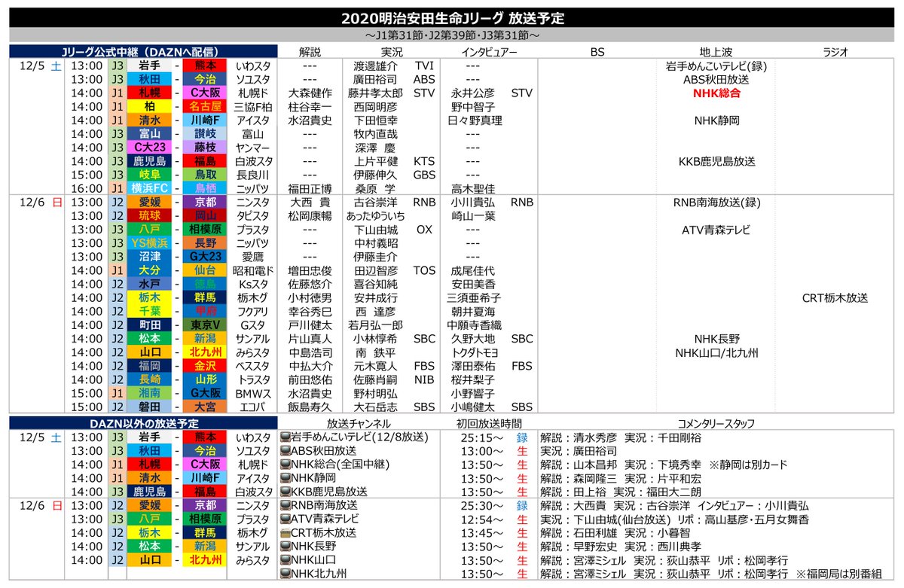Click the TV icon beside NHK長野 in channel list
This screenshot has width=904, height=588.
pos(286,546)
